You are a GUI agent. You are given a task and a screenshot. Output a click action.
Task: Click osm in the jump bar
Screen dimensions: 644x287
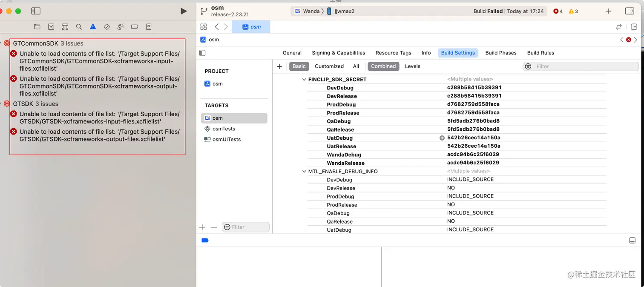click(210, 40)
